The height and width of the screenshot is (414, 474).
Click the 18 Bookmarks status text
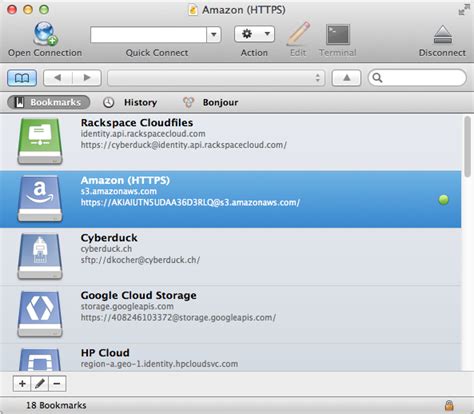(x=56, y=405)
